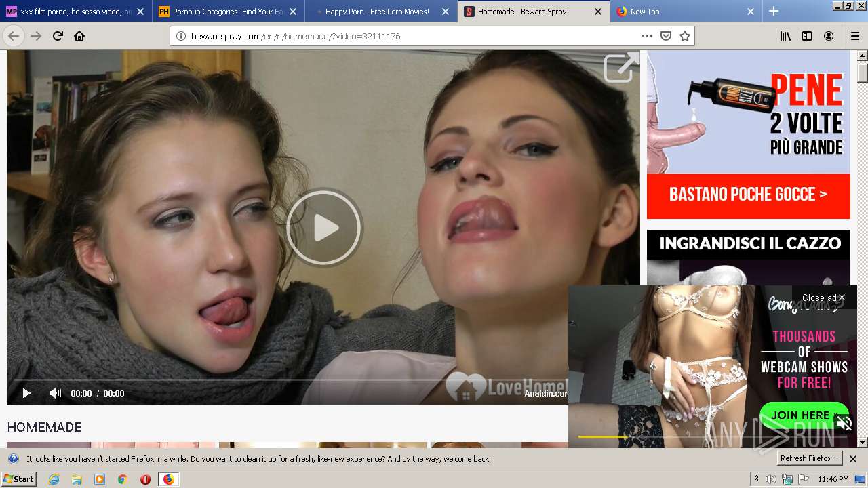Viewport: 868px width, 488px height.
Task: Click the forward navigation arrow
Action: tap(36, 36)
